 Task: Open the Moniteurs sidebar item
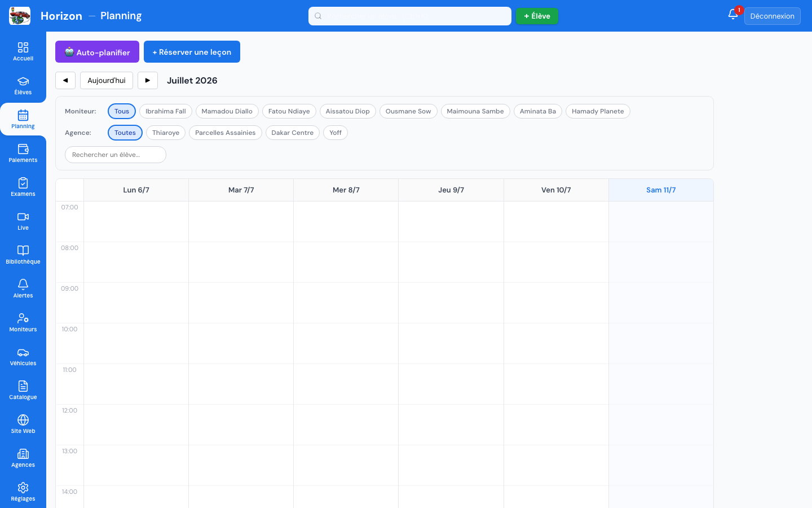pos(23,323)
